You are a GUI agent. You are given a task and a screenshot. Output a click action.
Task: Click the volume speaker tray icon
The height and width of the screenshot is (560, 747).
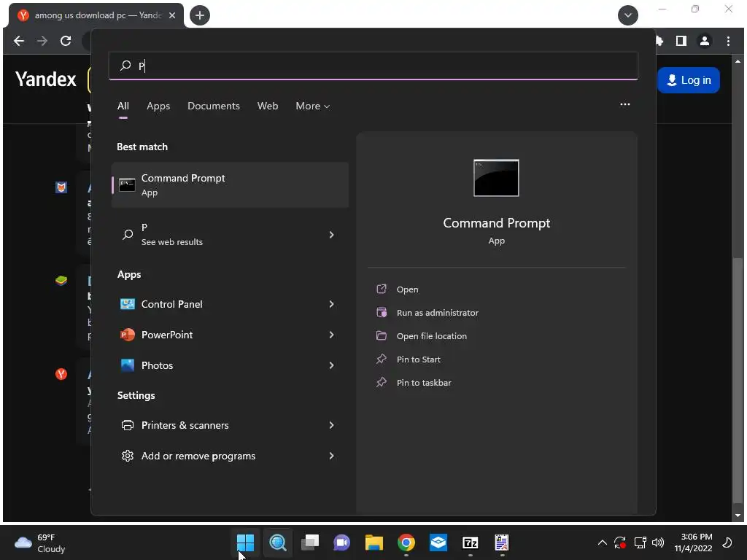click(x=658, y=542)
